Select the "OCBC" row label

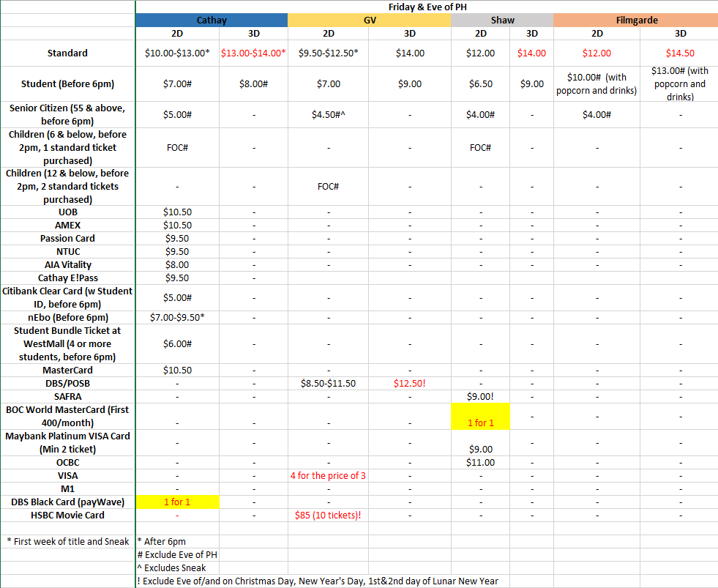68,463
